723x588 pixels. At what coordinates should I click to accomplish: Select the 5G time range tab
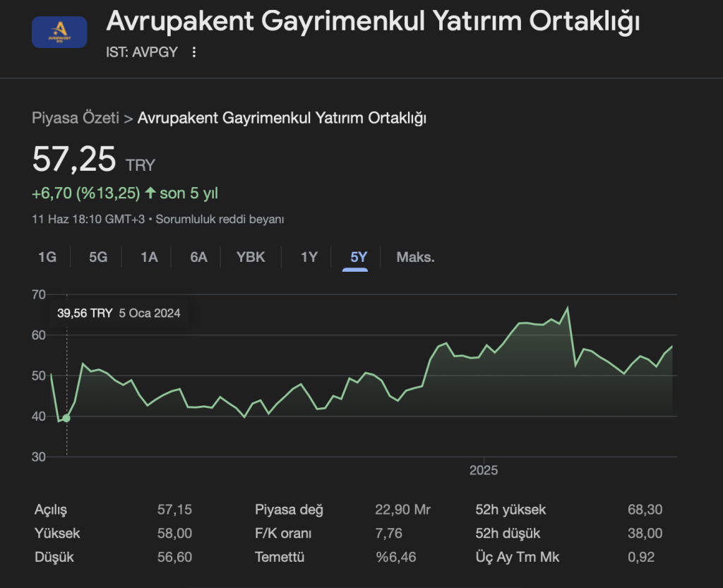[x=98, y=257]
